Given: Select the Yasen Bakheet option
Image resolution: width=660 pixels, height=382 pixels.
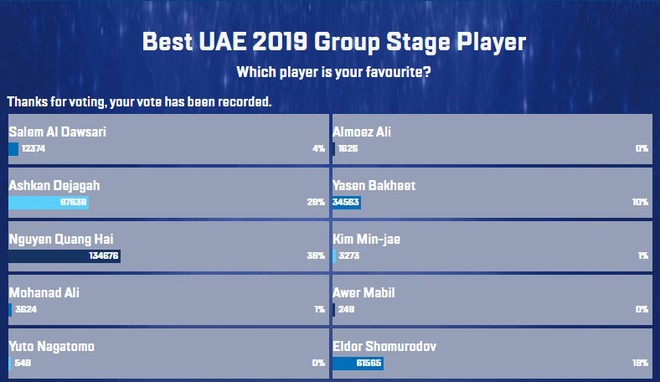Looking at the screenshot, I should (x=492, y=193).
